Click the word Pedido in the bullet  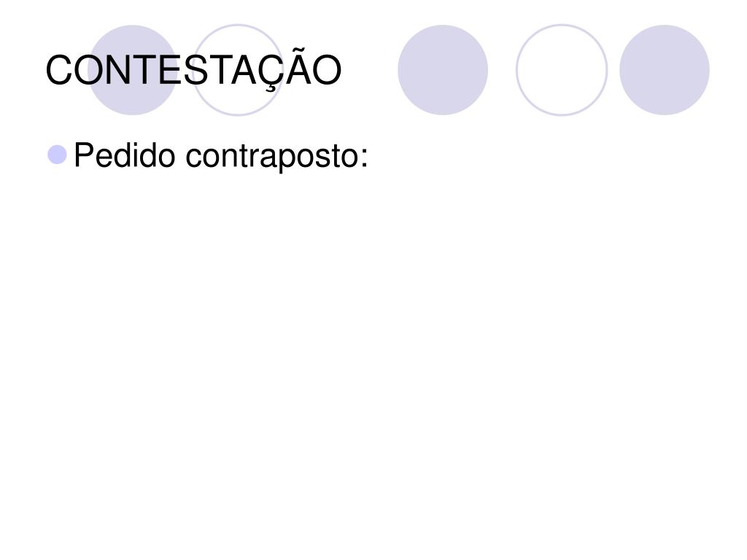[125, 155]
